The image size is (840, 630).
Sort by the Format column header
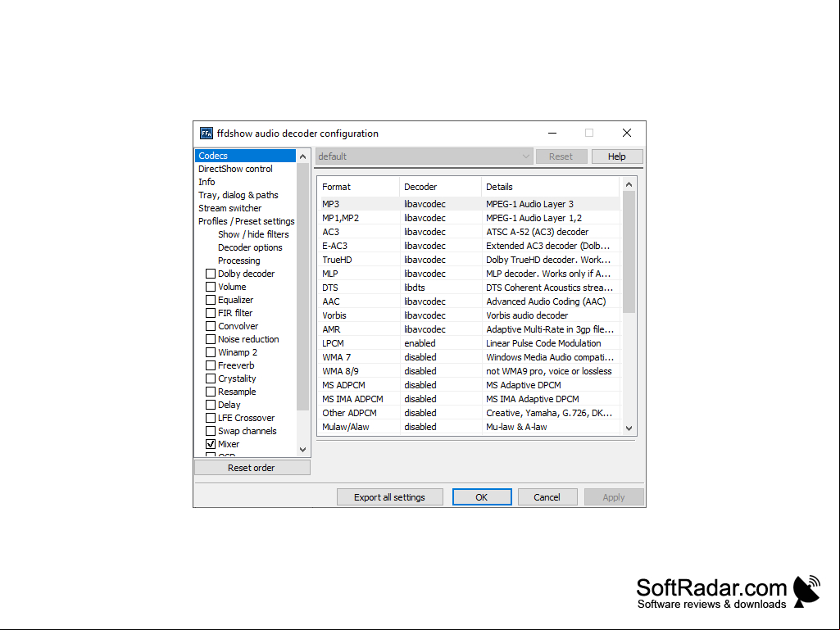[x=358, y=187]
